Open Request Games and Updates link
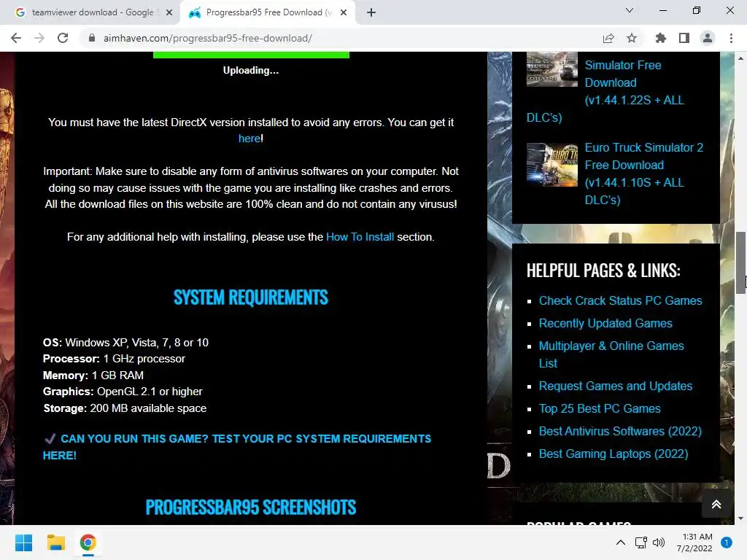Screen dimensions: 747x560 coord(616,386)
